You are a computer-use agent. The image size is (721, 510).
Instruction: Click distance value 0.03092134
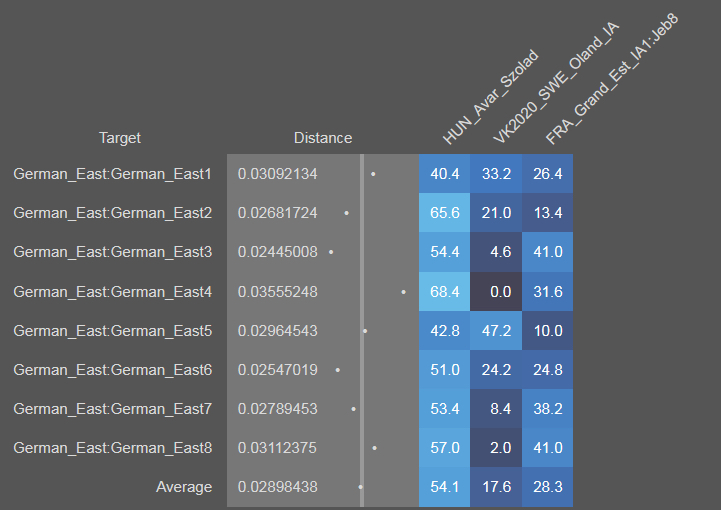coord(277,174)
